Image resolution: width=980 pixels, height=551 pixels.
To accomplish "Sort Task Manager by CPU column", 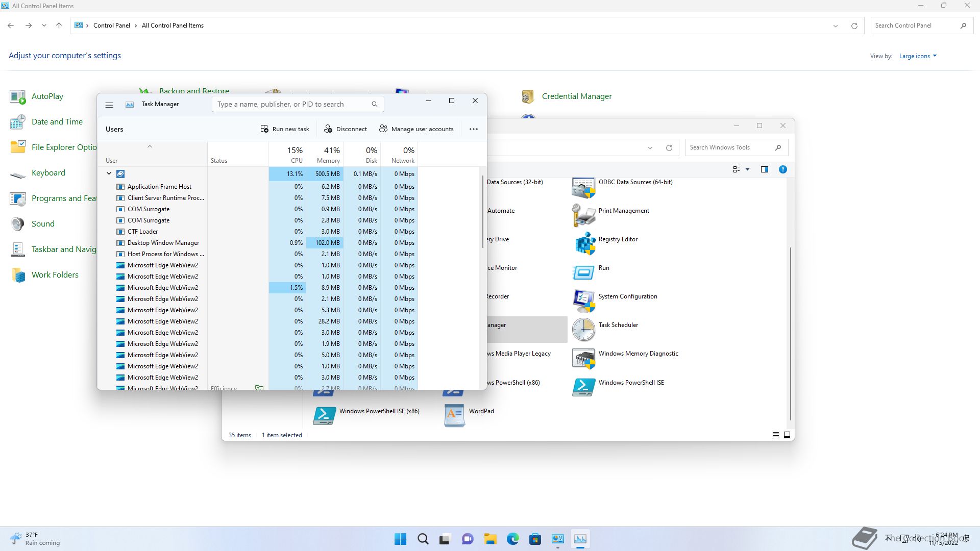I will (287, 155).
